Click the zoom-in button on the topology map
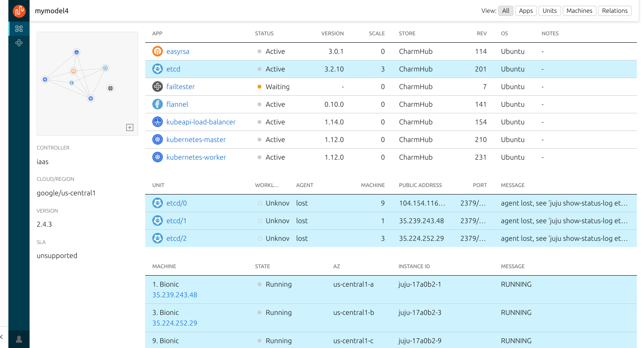 point(130,127)
